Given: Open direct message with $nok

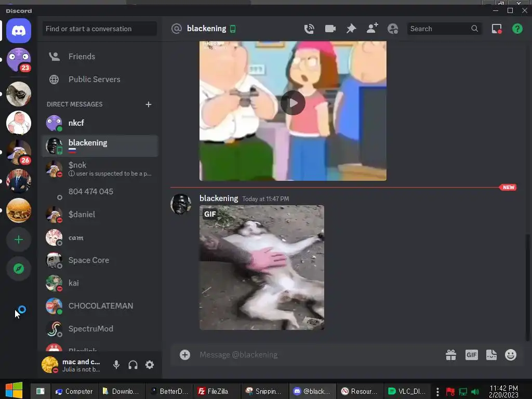Looking at the screenshot, I should coord(99,169).
